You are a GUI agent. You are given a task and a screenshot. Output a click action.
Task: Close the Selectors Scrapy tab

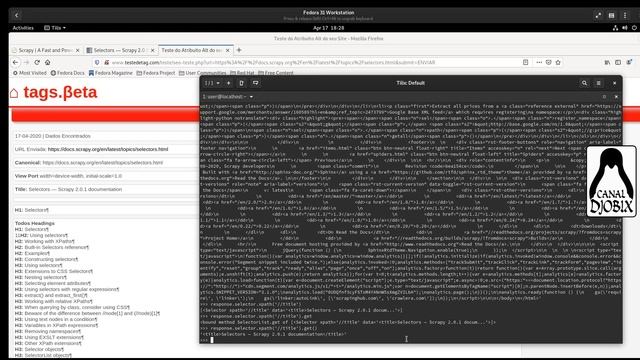click(153, 50)
